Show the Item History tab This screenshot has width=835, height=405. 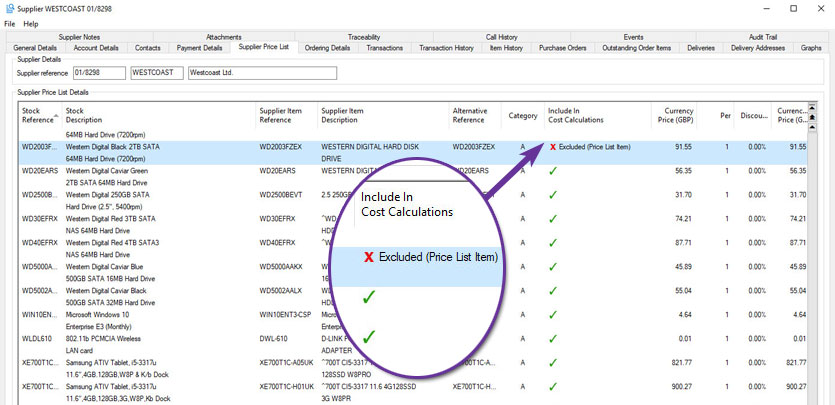506,48
